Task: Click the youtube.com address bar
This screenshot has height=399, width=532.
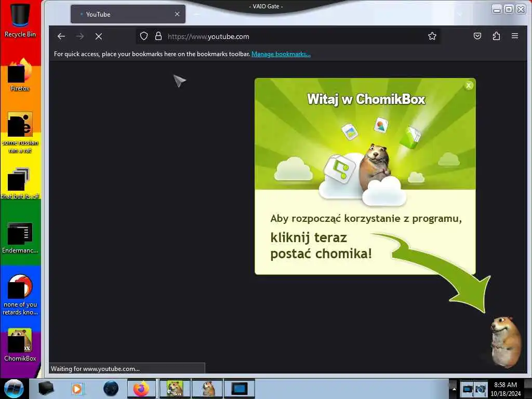Action: 288,36
